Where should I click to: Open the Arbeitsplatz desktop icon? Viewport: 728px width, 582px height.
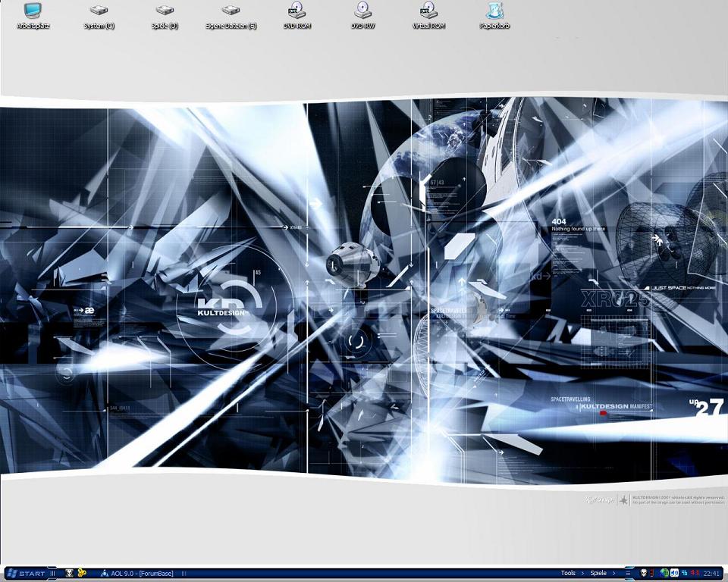click(x=33, y=16)
